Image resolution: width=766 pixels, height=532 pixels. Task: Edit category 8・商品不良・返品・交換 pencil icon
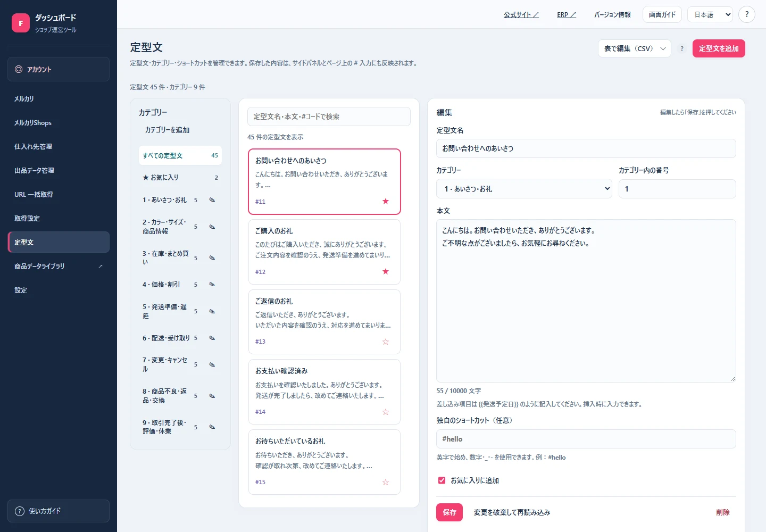pyautogui.click(x=212, y=396)
